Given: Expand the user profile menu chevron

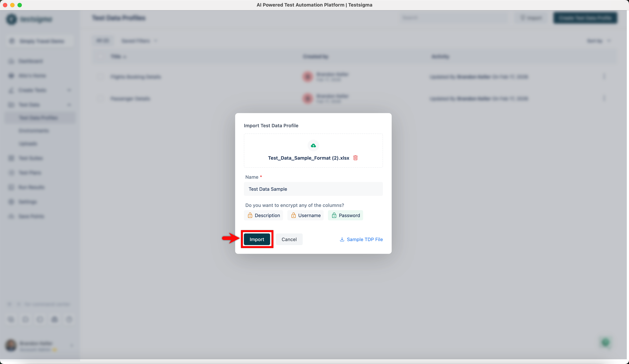Looking at the screenshot, I should pyautogui.click(x=72, y=345).
